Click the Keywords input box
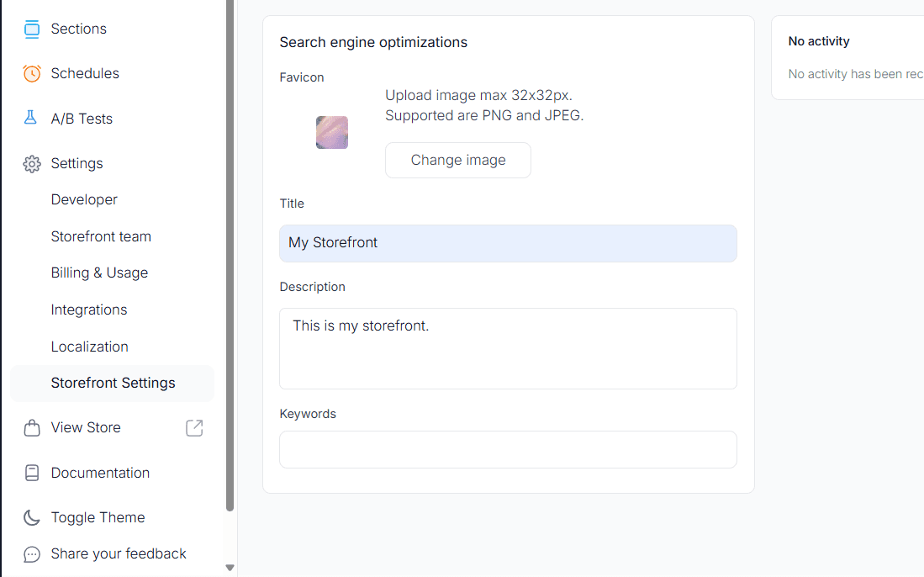 [508, 449]
